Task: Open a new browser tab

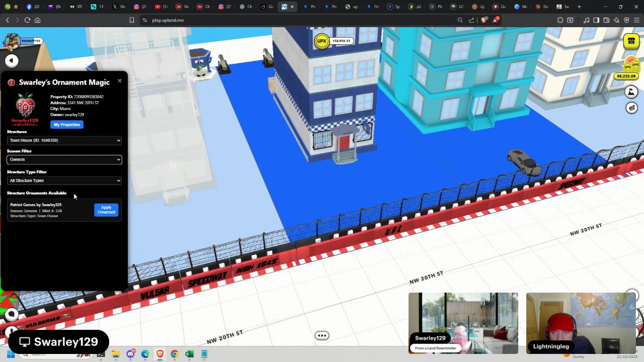Action: click(579, 7)
